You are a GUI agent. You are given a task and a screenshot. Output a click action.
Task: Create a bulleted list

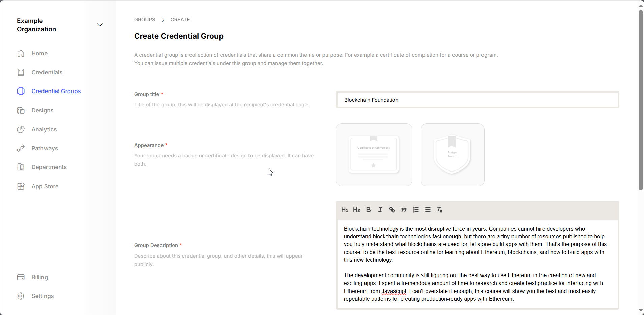point(427,210)
